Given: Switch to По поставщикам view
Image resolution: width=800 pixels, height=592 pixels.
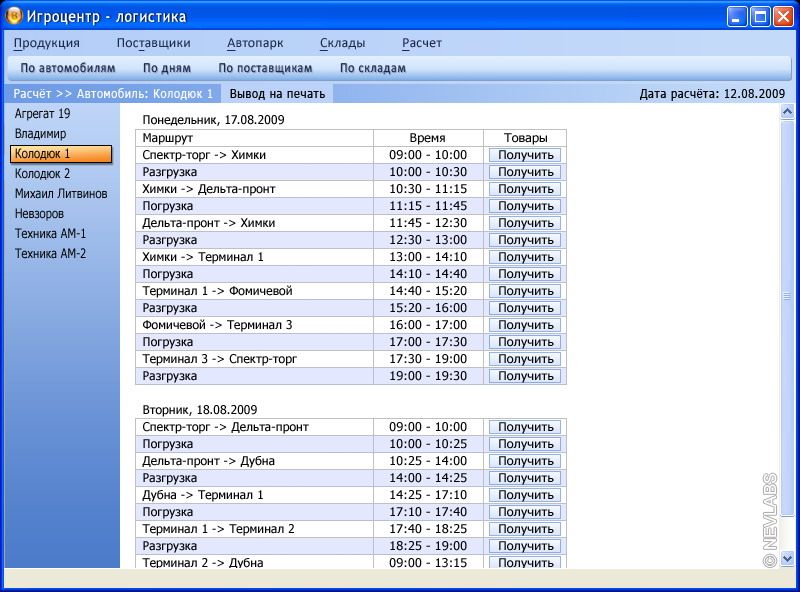Looking at the screenshot, I should point(265,68).
